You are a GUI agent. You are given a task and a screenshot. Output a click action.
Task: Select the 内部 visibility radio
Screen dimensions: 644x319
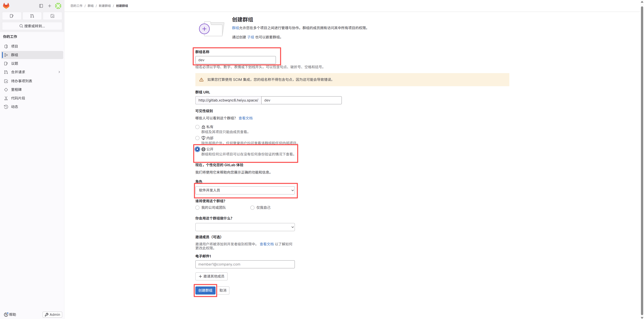pyautogui.click(x=198, y=138)
